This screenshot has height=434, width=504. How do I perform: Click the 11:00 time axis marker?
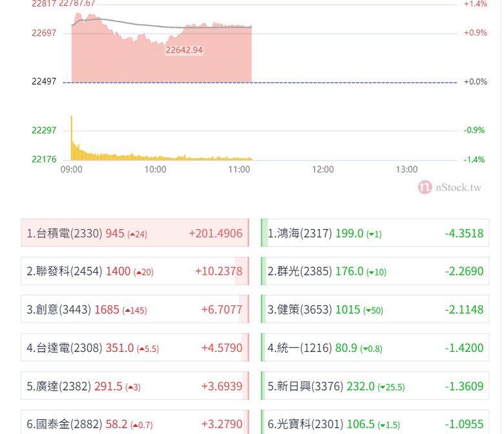tap(239, 169)
